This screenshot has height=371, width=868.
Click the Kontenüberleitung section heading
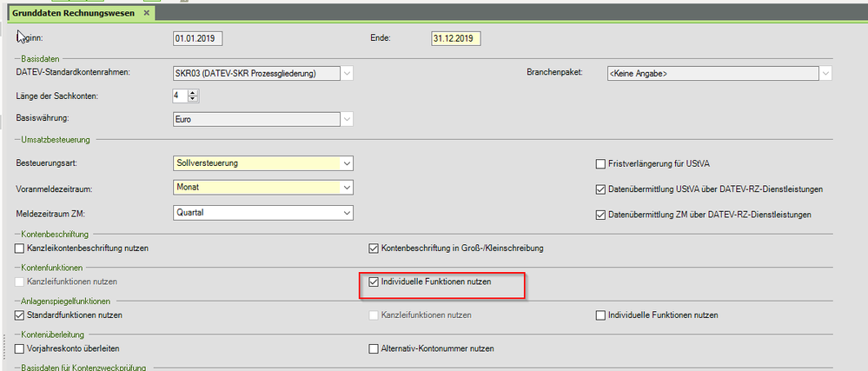coord(52,335)
